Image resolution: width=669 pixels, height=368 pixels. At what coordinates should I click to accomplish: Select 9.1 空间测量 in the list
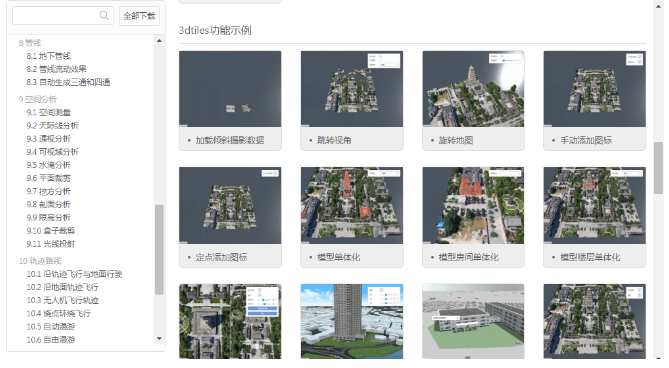[49, 113]
